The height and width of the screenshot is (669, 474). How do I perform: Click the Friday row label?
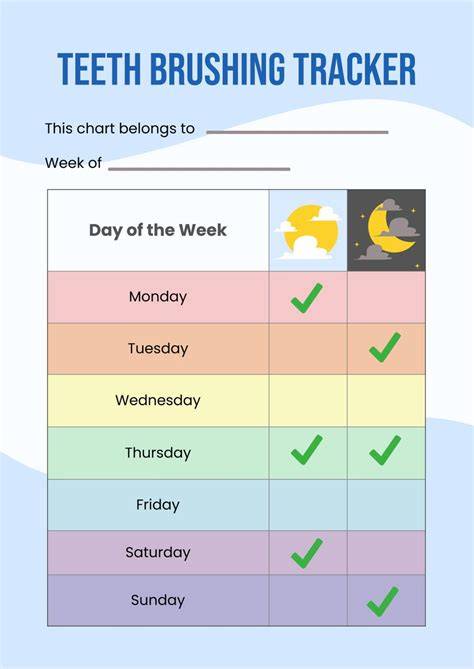pyautogui.click(x=158, y=505)
